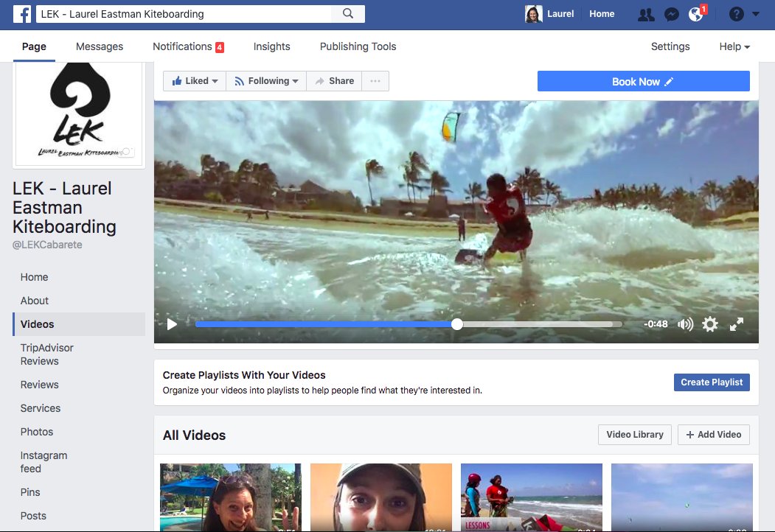Click Add Video button
775x532 pixels.
tap(713, 435)
